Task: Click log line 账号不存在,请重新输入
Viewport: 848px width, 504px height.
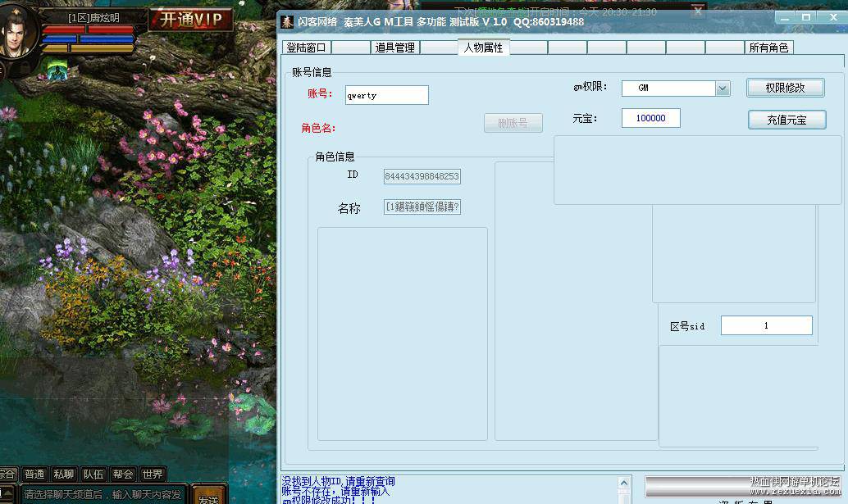Action: tap(335, 491)
